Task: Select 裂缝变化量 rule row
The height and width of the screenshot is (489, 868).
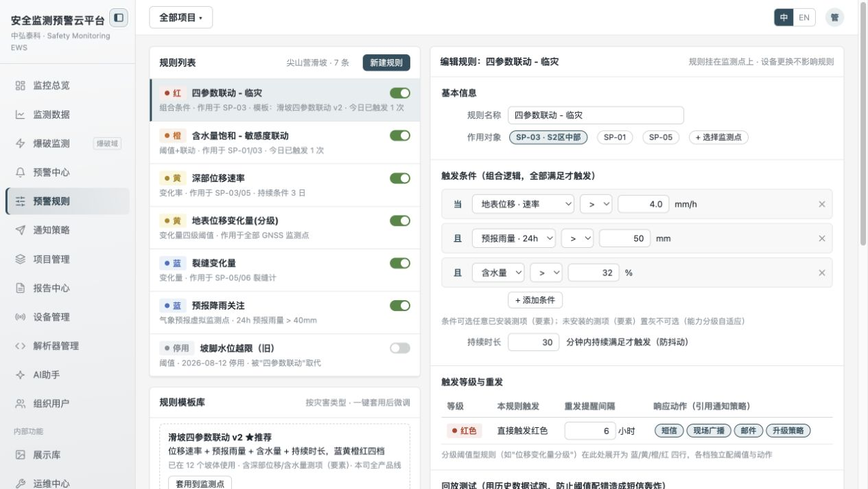Action: pos(285,270)
